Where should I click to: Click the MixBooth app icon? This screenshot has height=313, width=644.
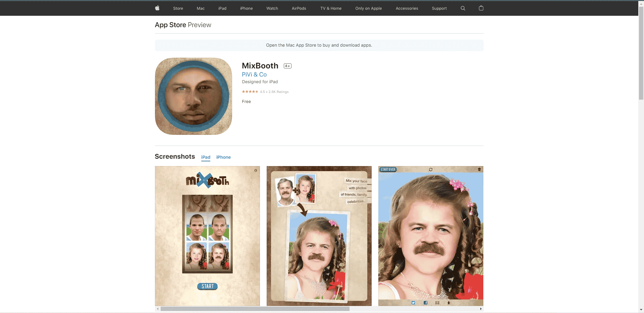click(x=194, y=96)
